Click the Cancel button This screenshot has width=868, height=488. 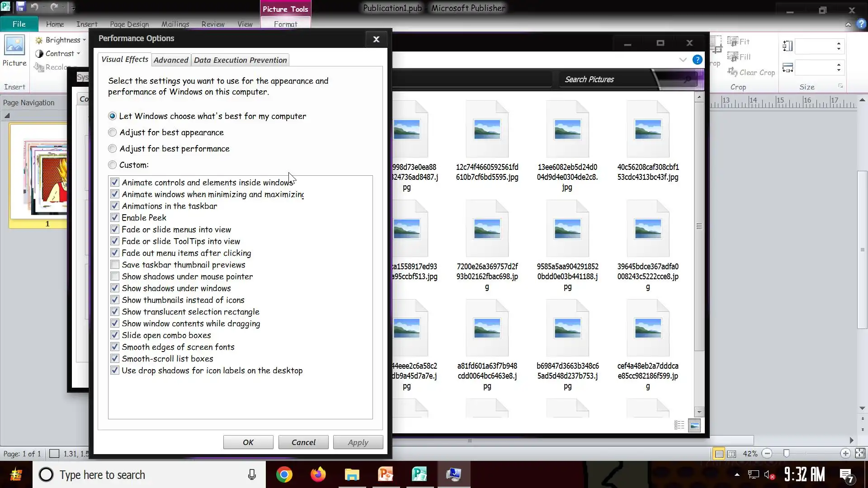click(x=303, y=442)
